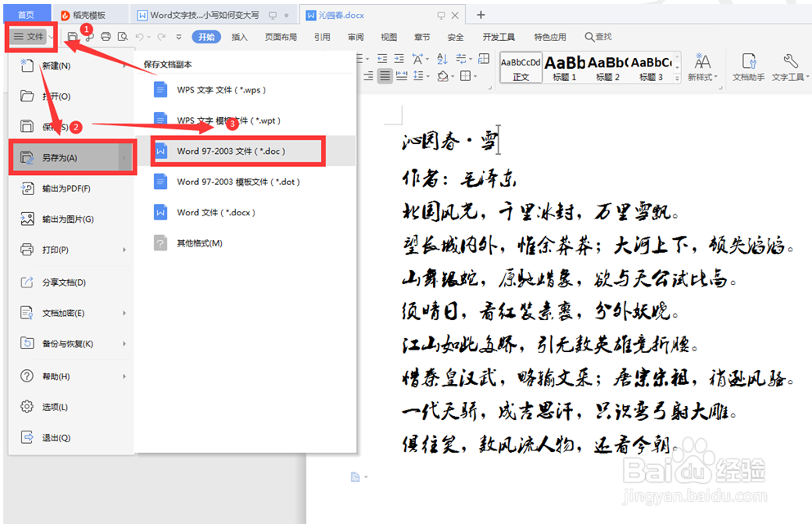Open the 稻壳模板 tab
Image resolution: width=812 pixels, height=524 pixels.
pyautogui.click(x=90, y=13)
